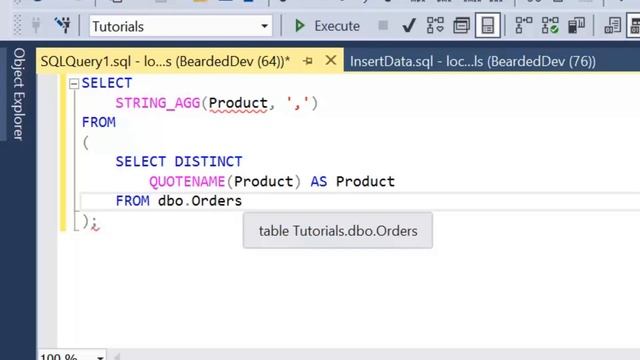Click the ',' separator string literal
Image resolution: width=640 pixels, height=360 pixels.
pos(298,103)
